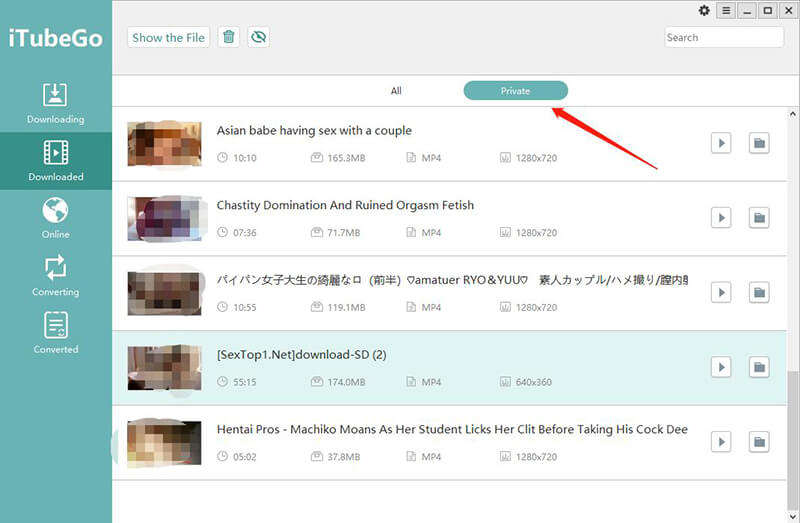Screen dimensions: 800x523
Task: Click thumbnail of the 10:55 video row
Action: click(164, 293)
